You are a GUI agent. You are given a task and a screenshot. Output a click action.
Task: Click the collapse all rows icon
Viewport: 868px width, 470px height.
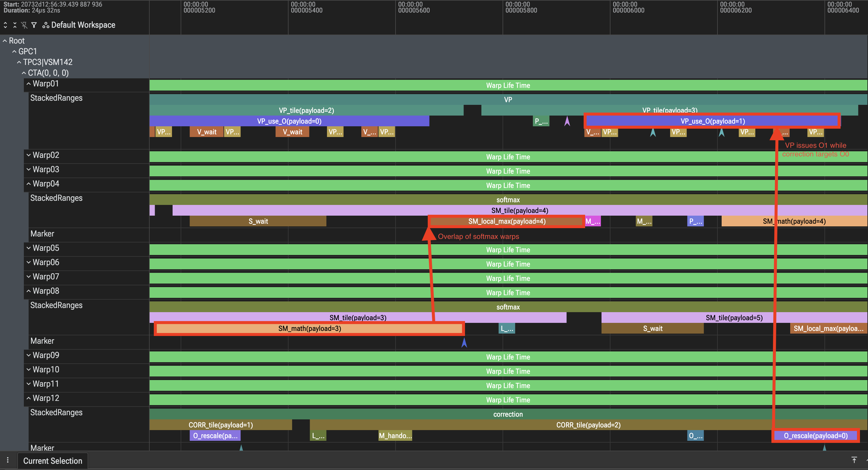[x=15, y=25]
